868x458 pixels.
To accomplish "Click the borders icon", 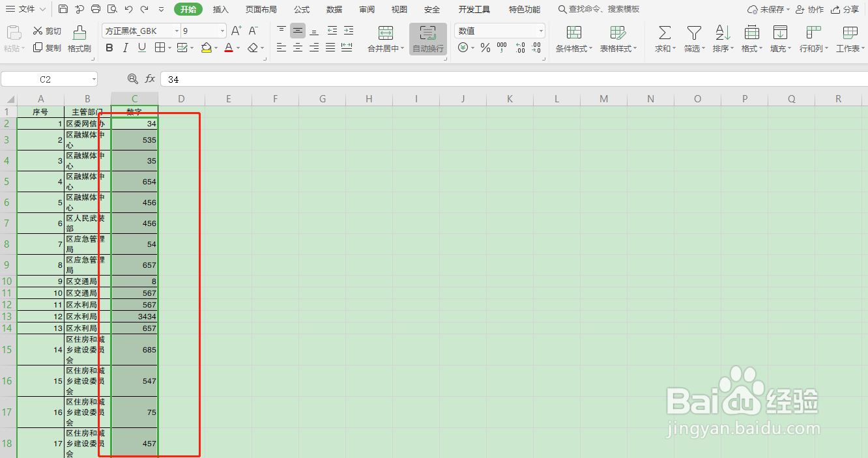I will pyautogui.click(x=160, y=48).
